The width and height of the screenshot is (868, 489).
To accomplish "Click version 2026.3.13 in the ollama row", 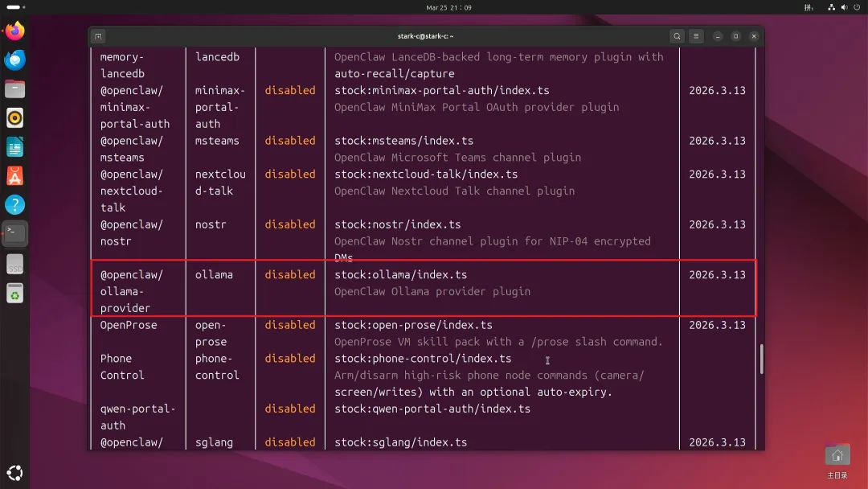I will click(718, 275).
